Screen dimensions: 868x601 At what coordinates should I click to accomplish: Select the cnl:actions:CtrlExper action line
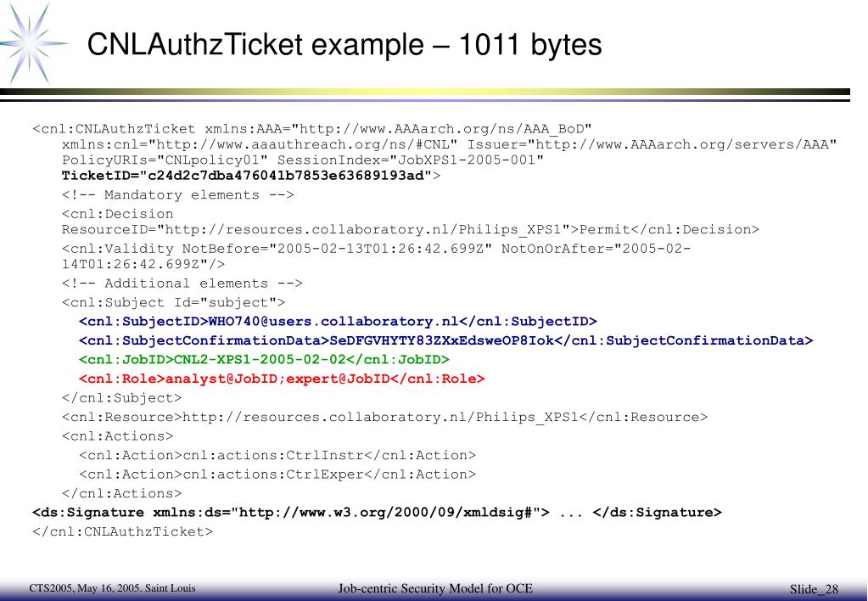277,475
